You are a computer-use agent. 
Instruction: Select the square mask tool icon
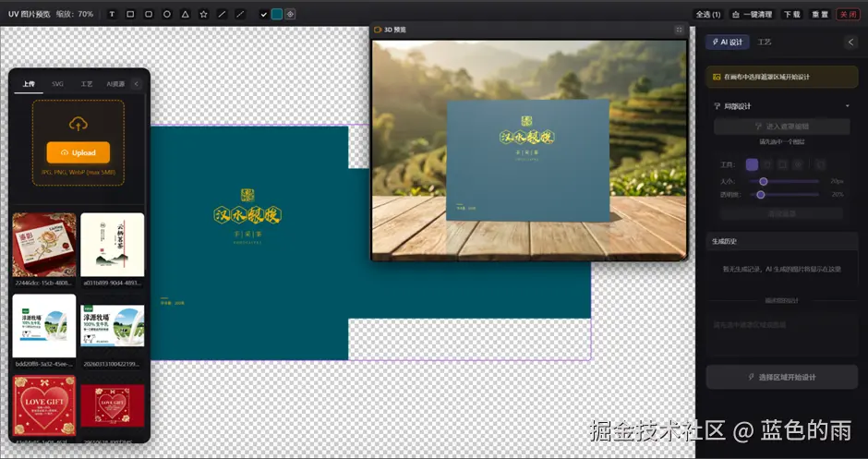click(782, 164)
